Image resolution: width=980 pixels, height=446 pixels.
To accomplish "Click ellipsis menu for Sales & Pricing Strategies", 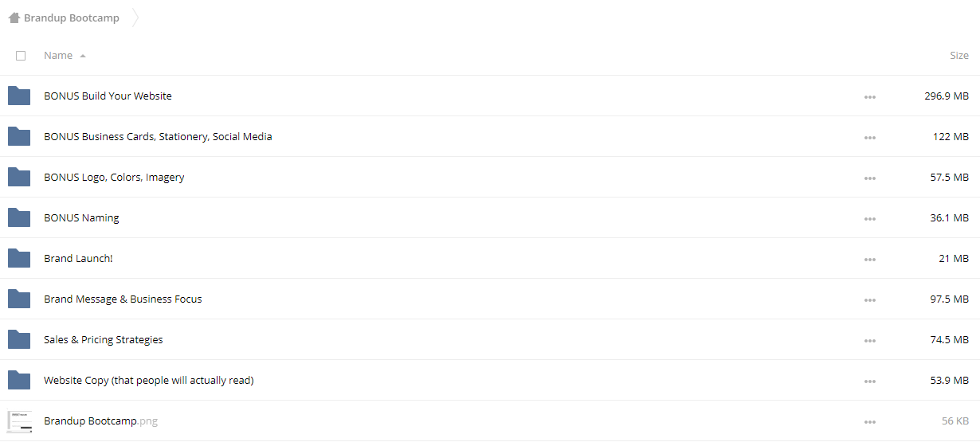I will click(869, 340).
